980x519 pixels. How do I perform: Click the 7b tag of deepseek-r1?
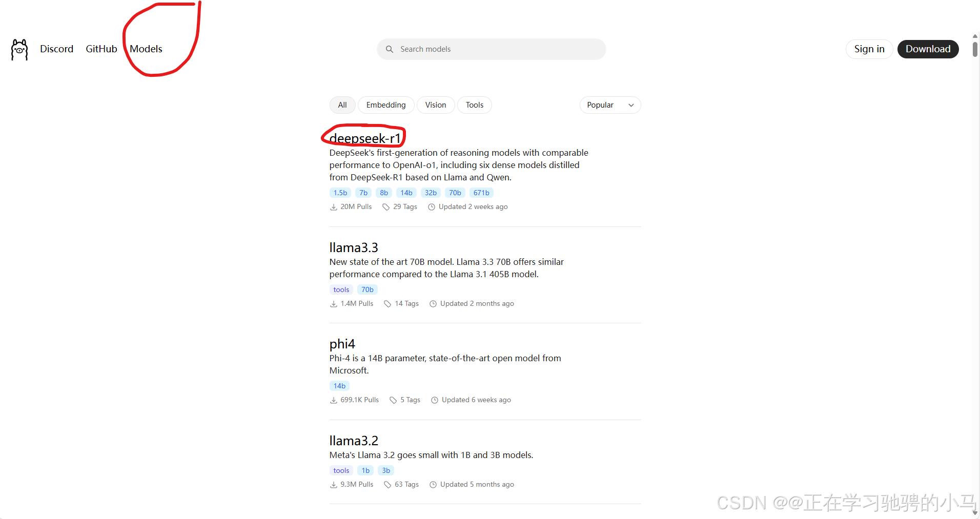pos(363,193)
